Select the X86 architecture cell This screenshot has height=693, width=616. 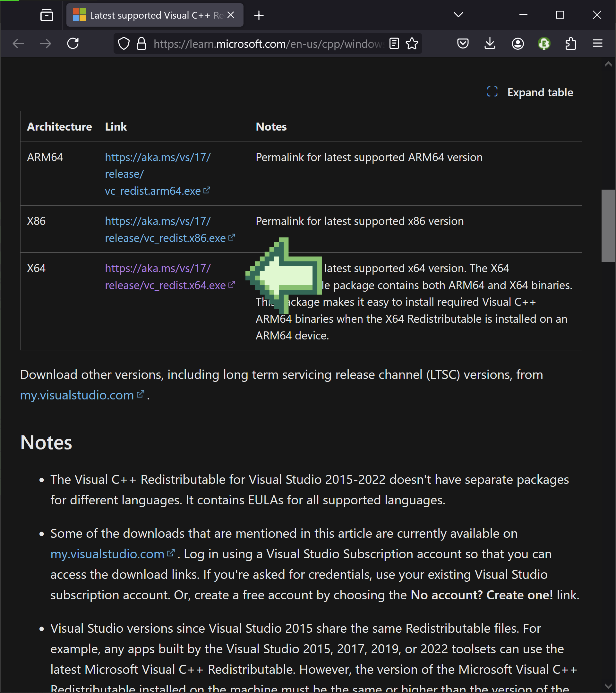(36, 221)
